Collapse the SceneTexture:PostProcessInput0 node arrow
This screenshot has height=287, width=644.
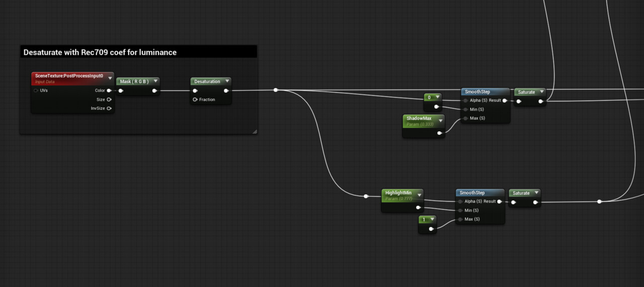(110, 78)
